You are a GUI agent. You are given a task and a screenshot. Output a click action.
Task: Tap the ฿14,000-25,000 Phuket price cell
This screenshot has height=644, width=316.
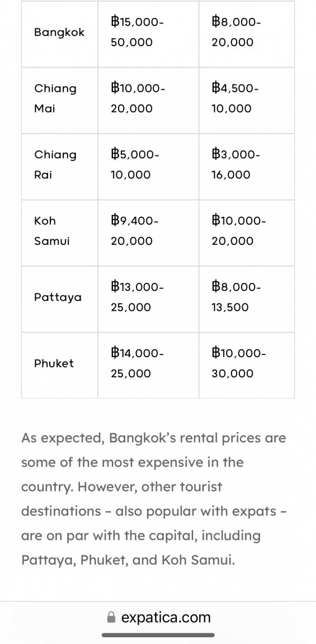pos(148,365)
